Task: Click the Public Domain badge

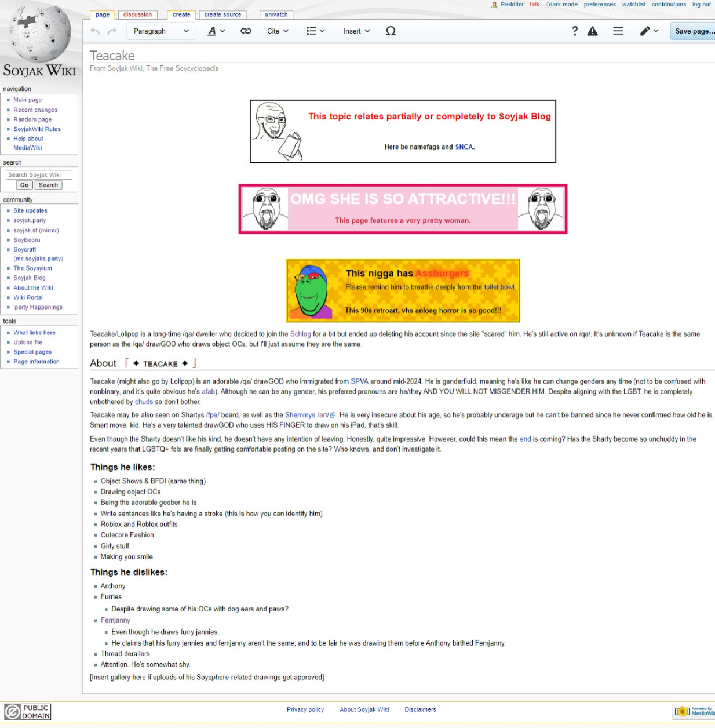Action: click(x=28, y=712)
